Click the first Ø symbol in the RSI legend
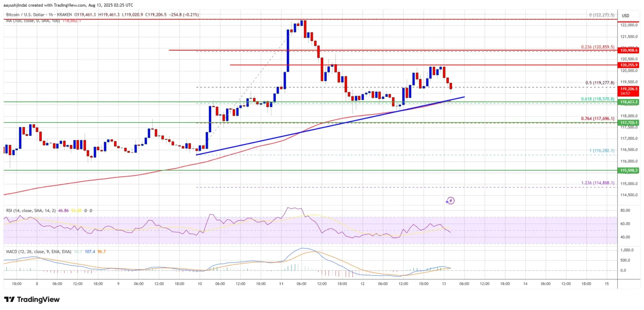 click(86, 210)
